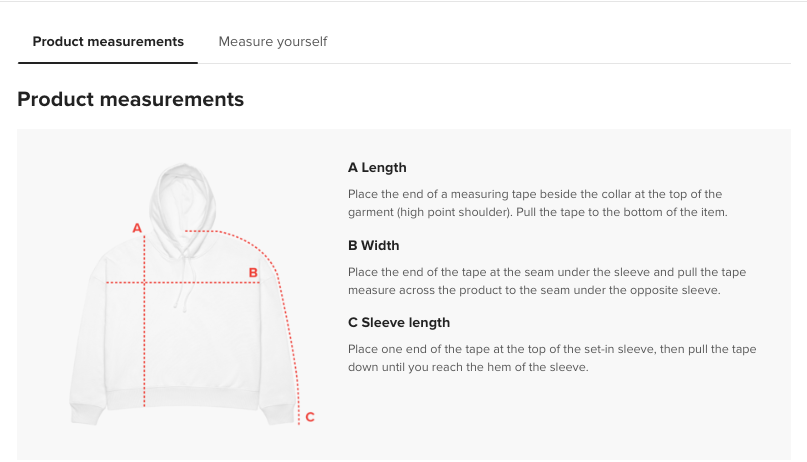The image size is (807, 462).
Task: Click the Product measurements section heading
Action: 130,100
